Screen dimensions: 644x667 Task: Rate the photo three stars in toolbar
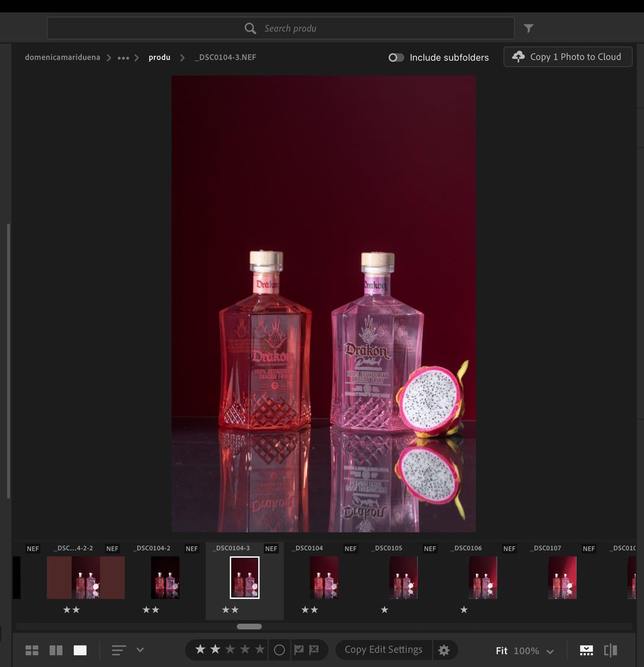coord(230,649)
